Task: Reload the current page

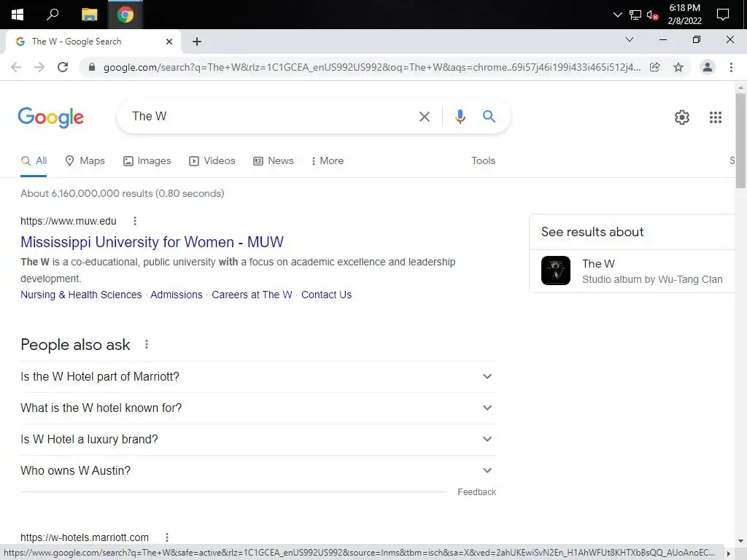Action: (x=63, y=67)
